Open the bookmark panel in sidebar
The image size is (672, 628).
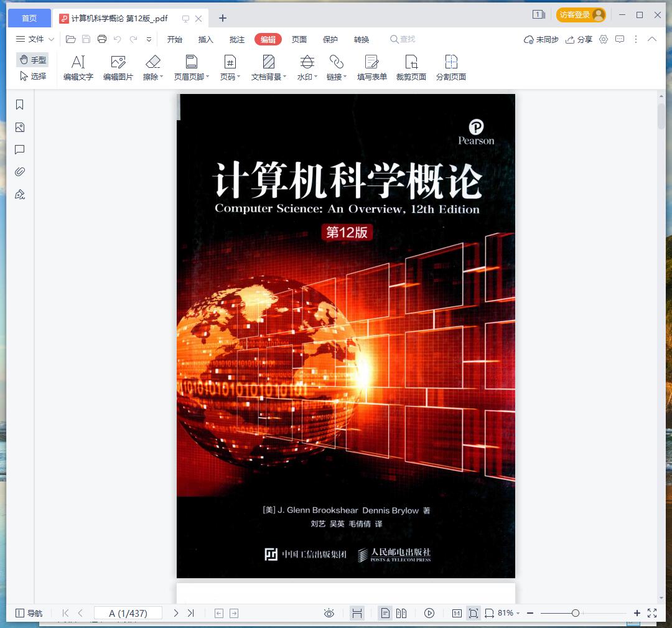pos(20,105)
